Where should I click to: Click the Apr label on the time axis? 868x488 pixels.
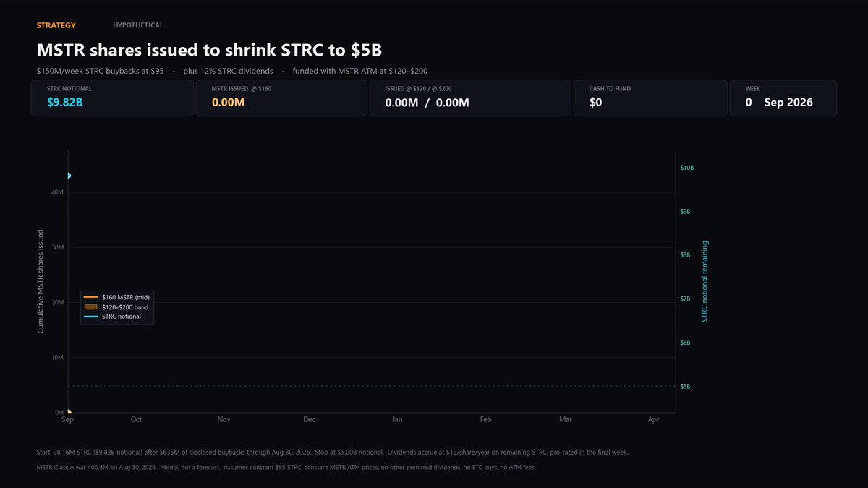click(x=654, y=420)
